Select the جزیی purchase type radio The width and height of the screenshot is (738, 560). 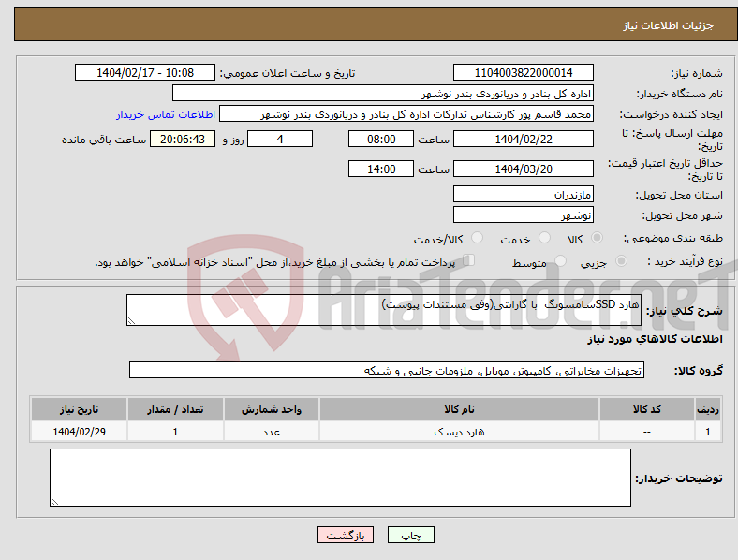pos(621,260)
